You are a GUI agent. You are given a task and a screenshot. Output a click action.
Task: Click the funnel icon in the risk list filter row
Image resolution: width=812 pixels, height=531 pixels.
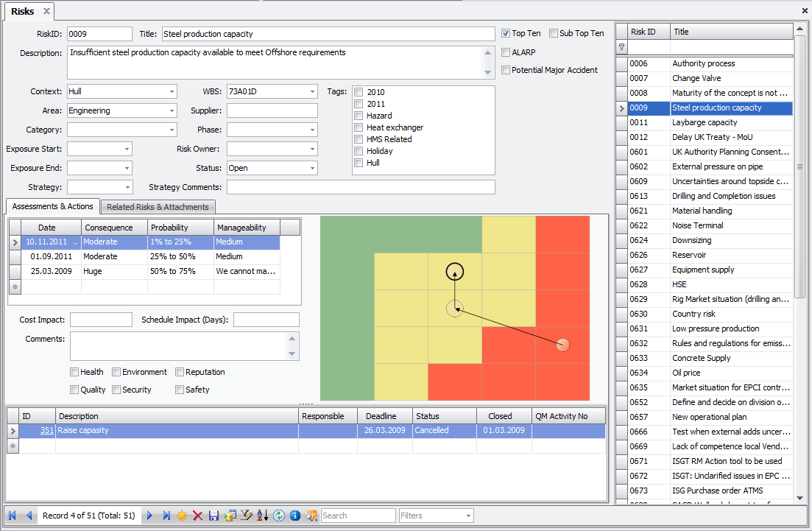coord(622,46)
